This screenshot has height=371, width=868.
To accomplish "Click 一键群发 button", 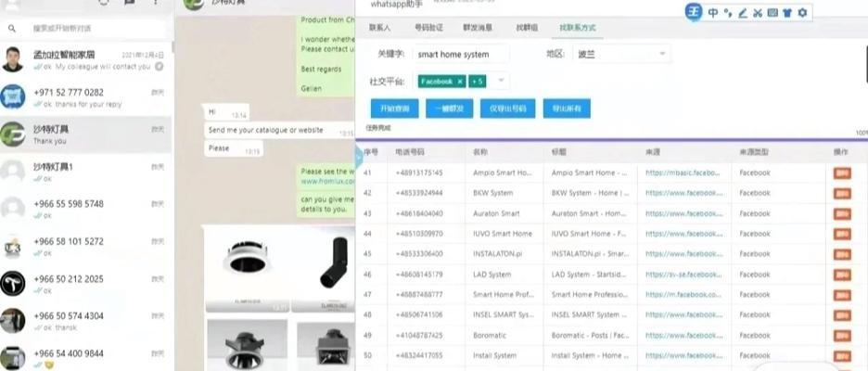I will point(449,109).
